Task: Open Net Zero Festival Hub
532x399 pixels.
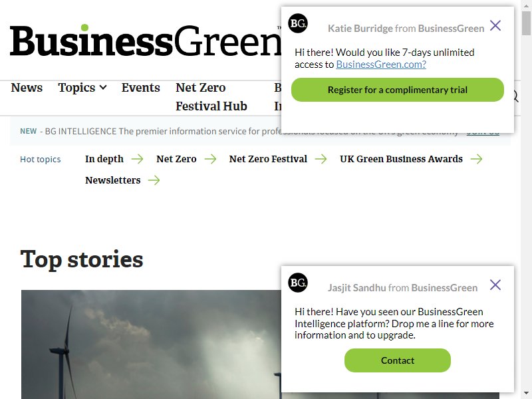Action: click(x=211, y=96)
